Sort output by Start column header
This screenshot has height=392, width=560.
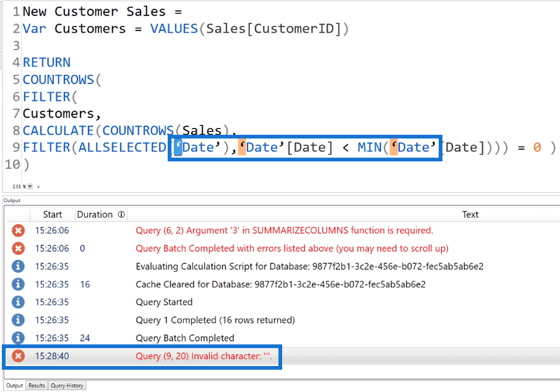point(53,215)
